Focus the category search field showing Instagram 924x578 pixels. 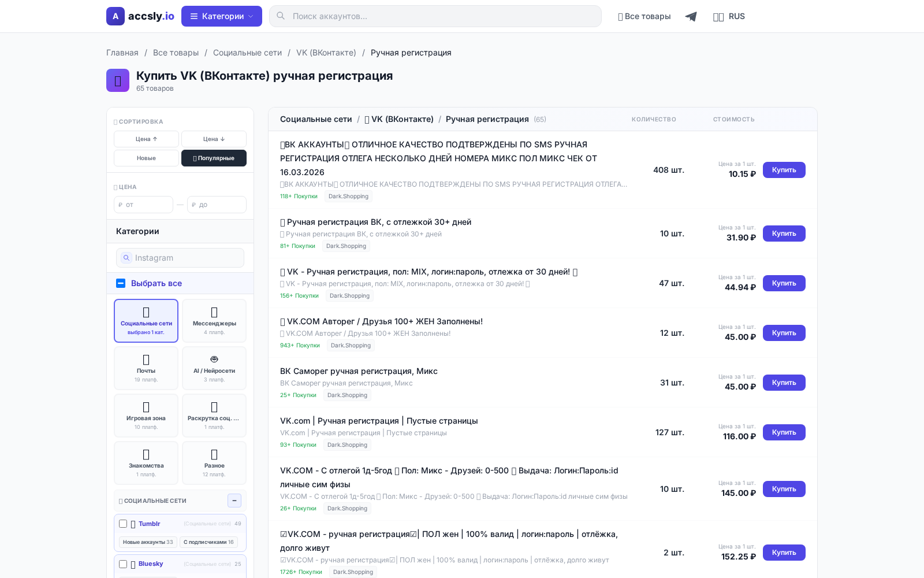[x=180, y=258]
